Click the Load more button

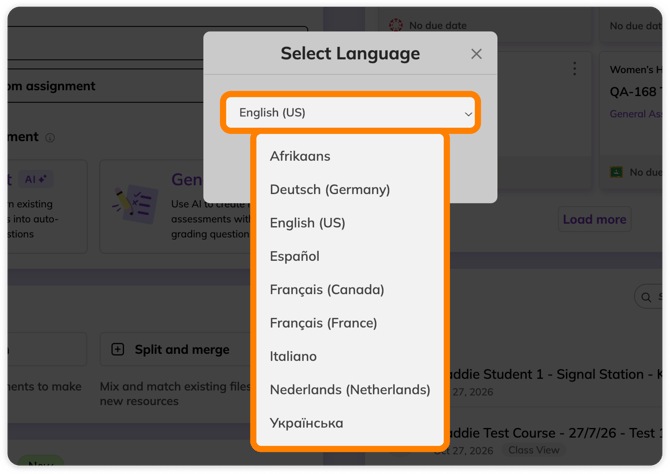[x=594, y=219]
